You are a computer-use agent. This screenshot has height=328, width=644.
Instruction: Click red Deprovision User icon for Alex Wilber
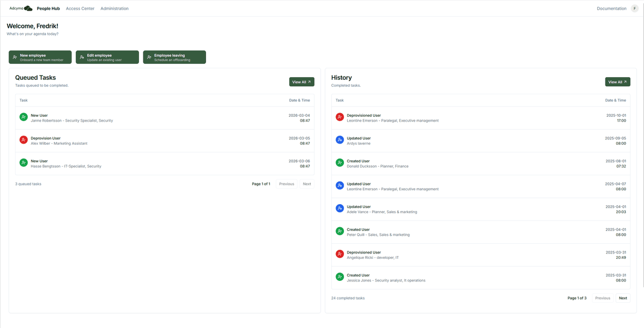click(x=23, y=139)
